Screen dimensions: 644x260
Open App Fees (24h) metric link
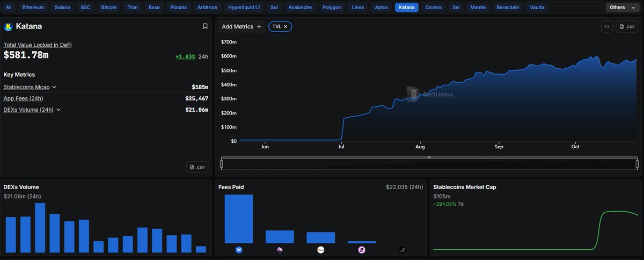click(23, 98)
